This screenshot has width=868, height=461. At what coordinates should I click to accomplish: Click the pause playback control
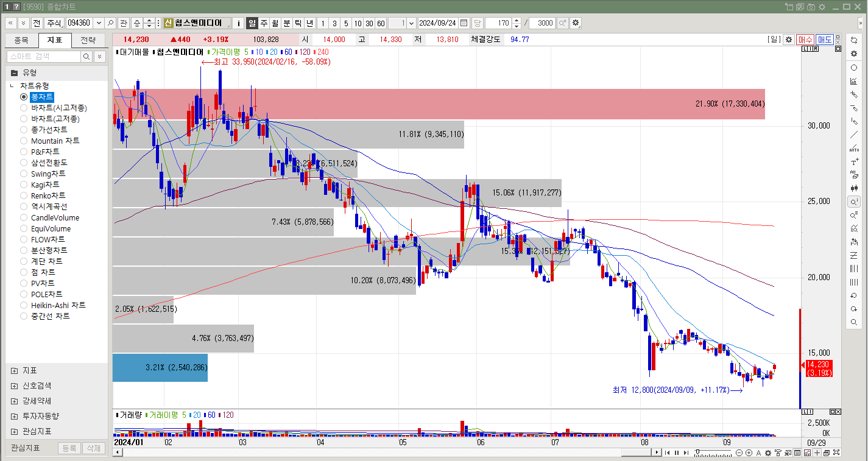(x=676, y=452)
